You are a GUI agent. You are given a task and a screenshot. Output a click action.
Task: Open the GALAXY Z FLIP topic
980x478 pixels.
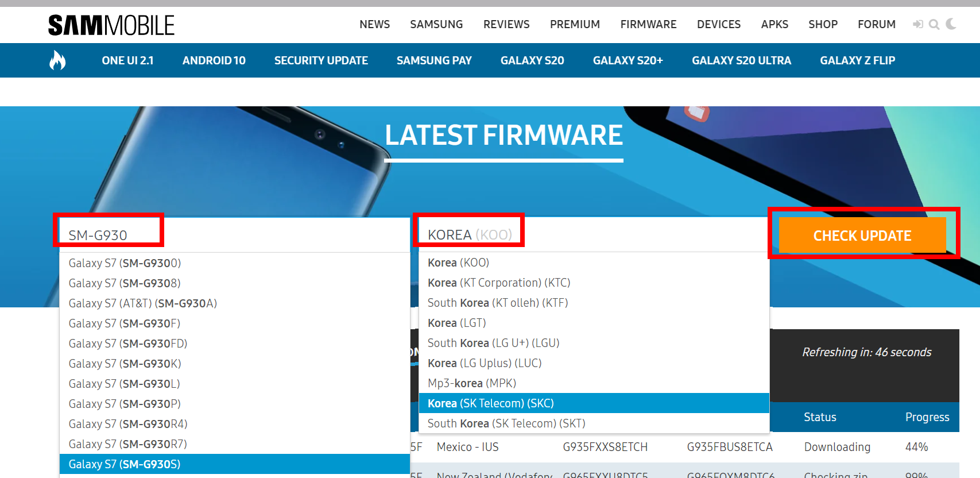pyautogui.click(x=858, y=60)
